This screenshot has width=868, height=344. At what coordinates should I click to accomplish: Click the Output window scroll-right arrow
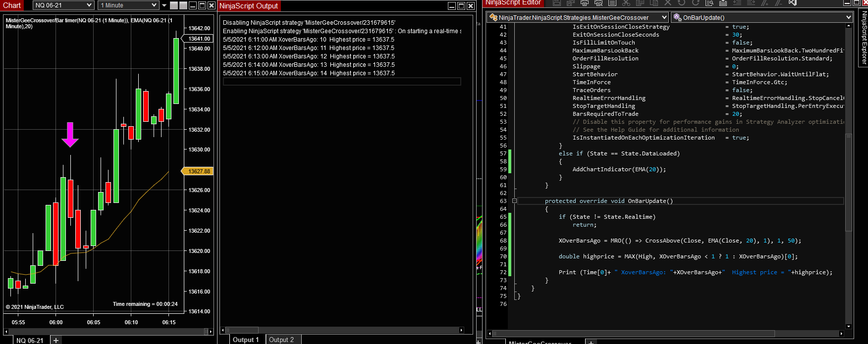[461, 330]
